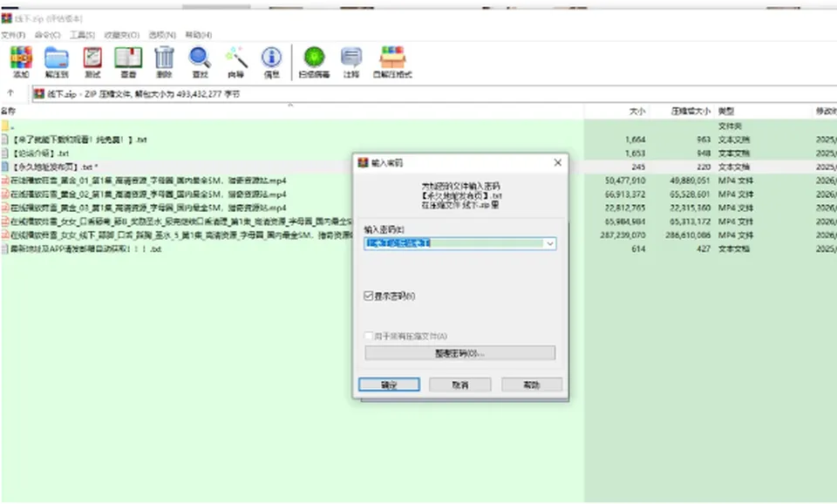Tick the use for all archives checkbox

click(x=368, y=336)
